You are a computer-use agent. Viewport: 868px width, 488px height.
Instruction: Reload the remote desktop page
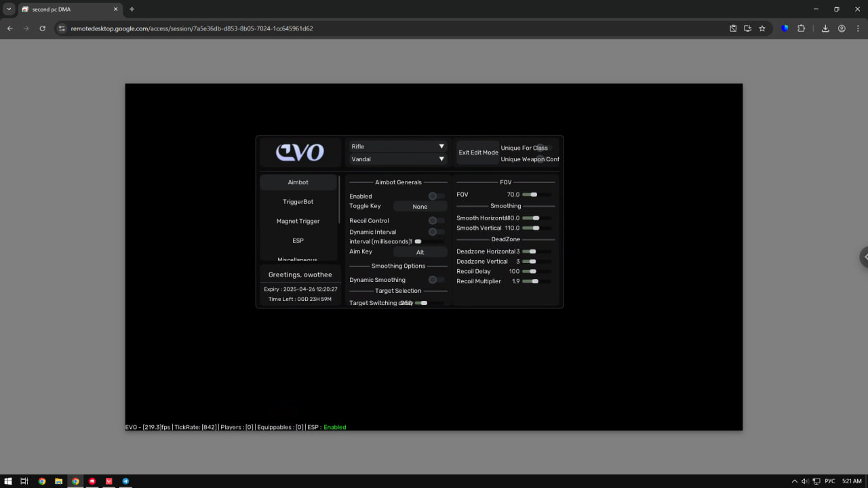42,28
